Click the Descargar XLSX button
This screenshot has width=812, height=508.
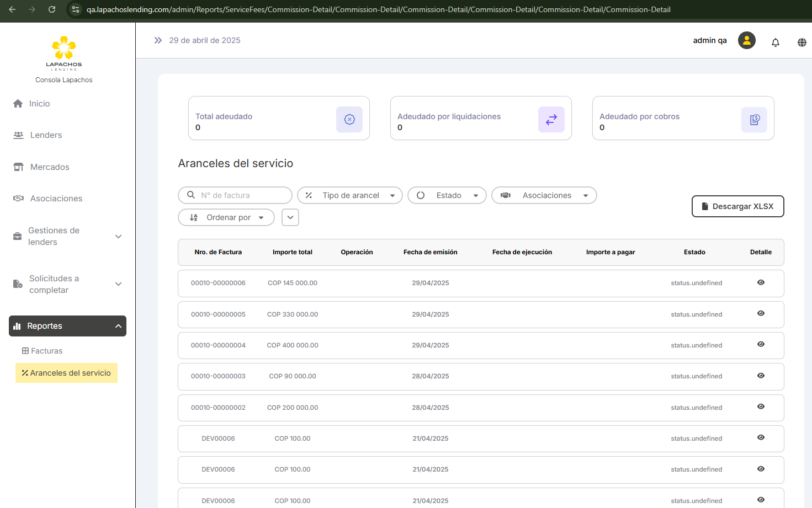tap(737, 206)
